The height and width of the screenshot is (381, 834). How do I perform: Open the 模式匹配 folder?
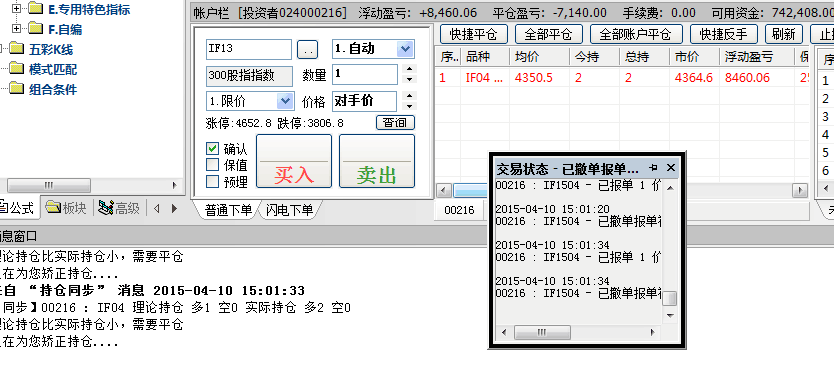53,70
